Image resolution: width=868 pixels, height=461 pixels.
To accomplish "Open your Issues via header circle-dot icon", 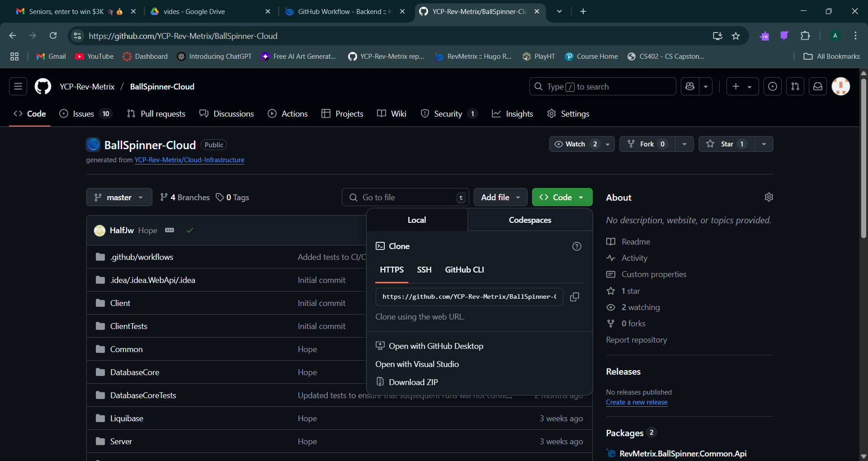I will point(773,86).
